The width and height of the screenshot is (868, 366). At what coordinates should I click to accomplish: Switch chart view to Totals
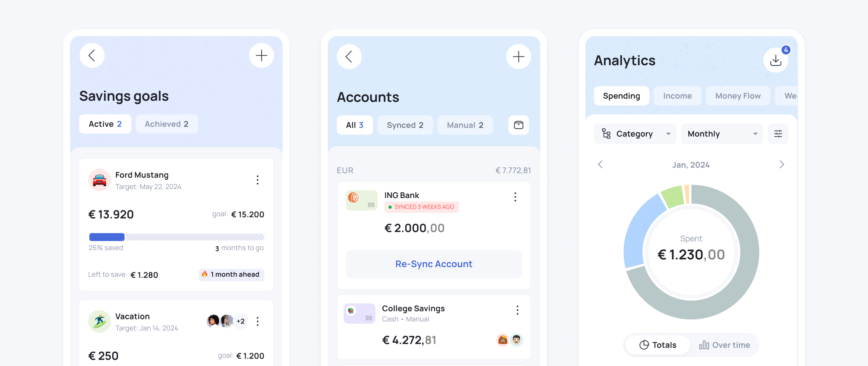[x=658, y=345]
